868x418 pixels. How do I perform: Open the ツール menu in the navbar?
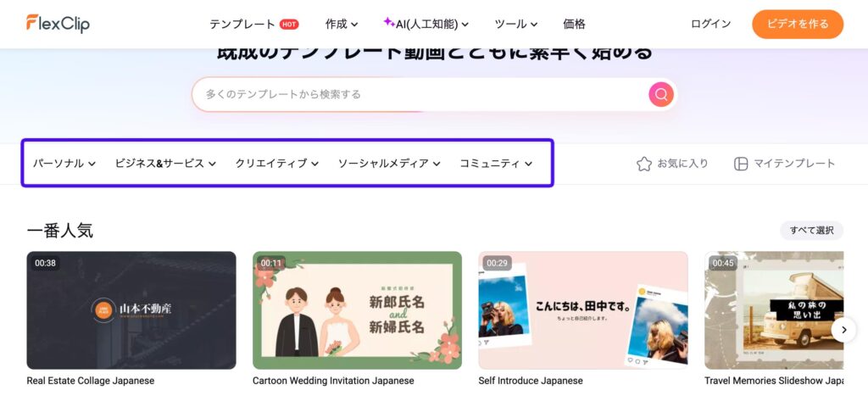pos(516,24)
